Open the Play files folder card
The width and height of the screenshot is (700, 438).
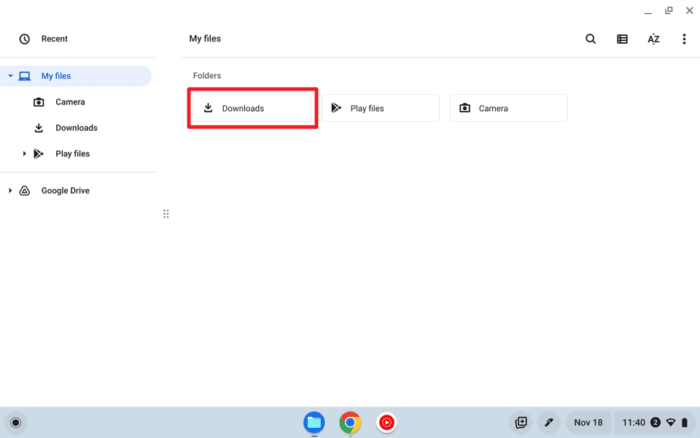pos(380,108)
